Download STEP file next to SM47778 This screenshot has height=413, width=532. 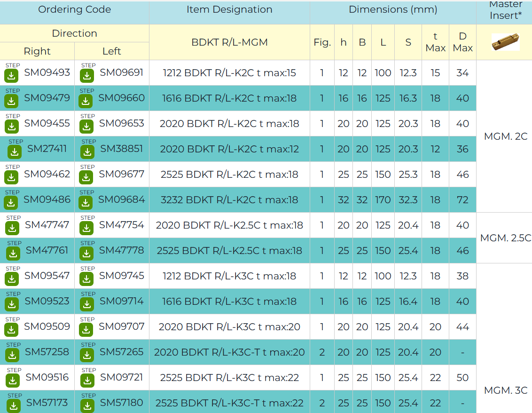86,253
